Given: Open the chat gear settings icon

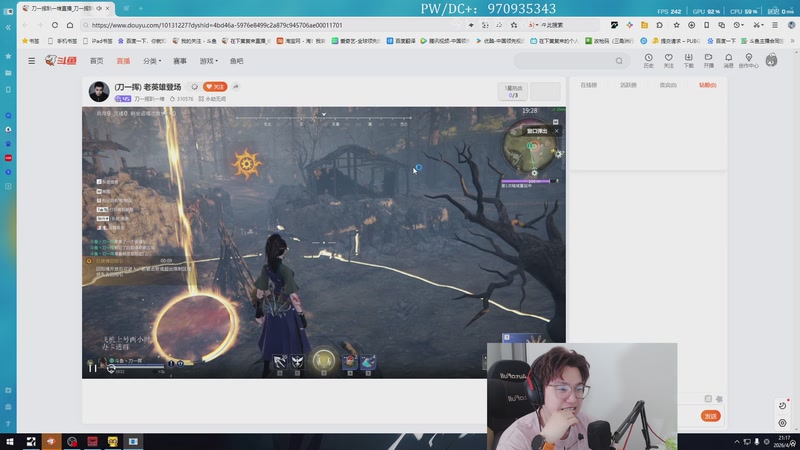Looking at the screenshot, I should click(x=719, y=399).
